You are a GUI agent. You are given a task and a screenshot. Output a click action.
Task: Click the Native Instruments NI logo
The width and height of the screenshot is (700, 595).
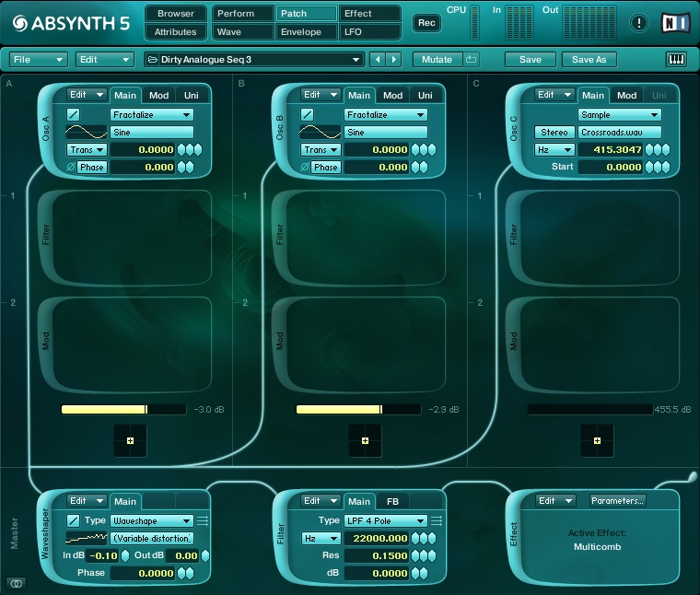tap(675, 23)
